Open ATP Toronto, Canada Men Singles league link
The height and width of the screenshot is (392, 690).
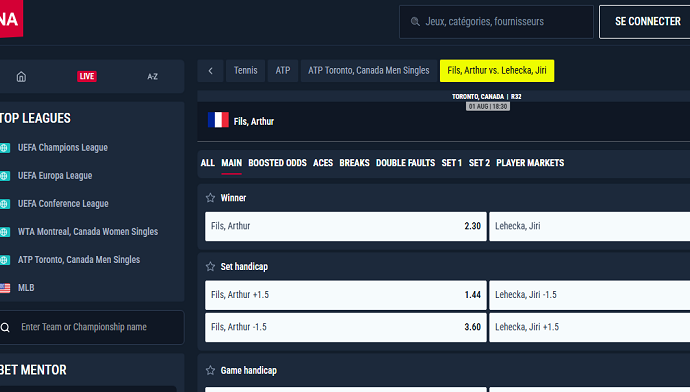(79, 260)
